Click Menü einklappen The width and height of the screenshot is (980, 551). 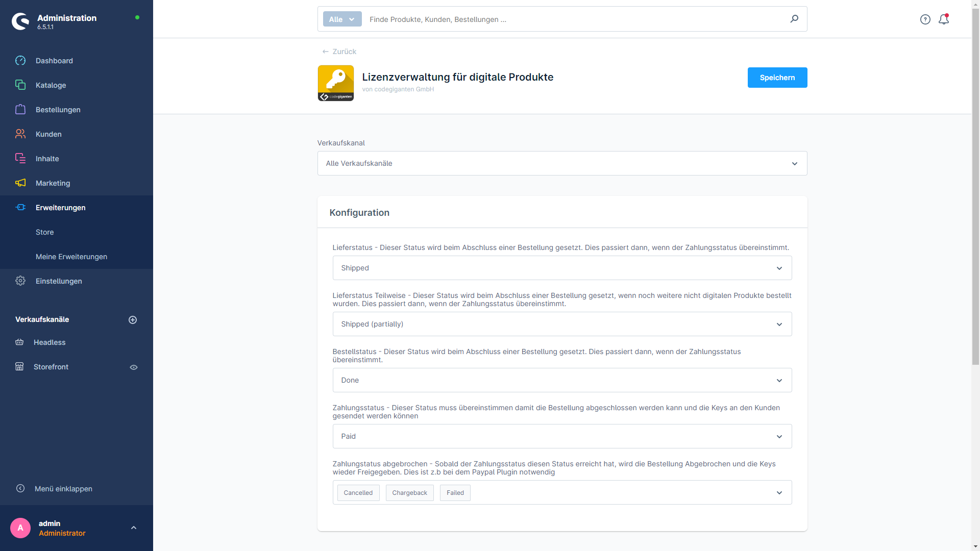pos(63,489)
